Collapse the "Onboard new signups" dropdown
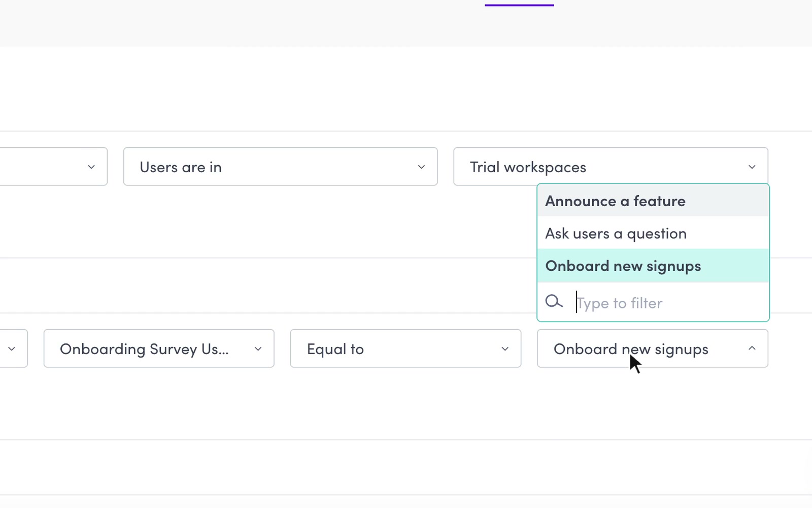This screenshot has height=508, width=812. 653,348
